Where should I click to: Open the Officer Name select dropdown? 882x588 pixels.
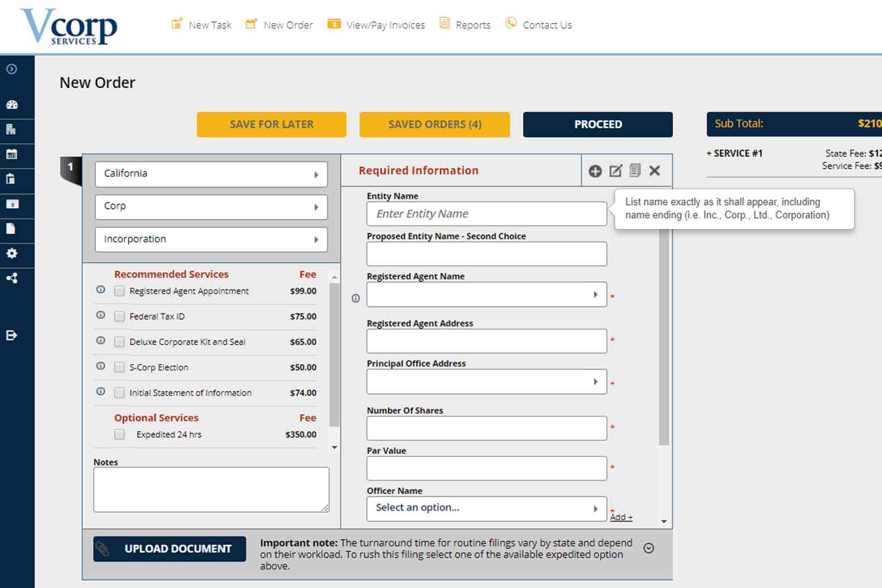[486, 508]
